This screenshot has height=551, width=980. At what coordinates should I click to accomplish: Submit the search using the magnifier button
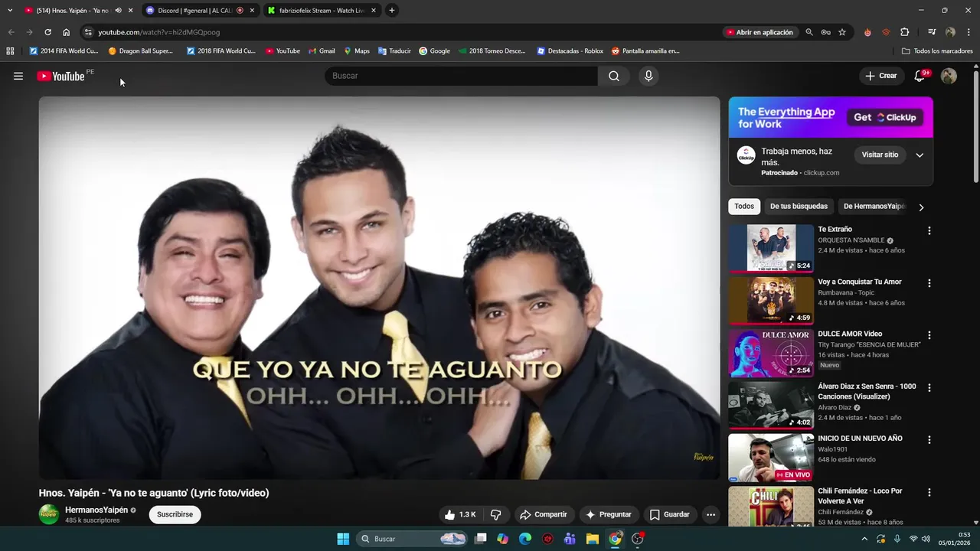click(614, 76)
